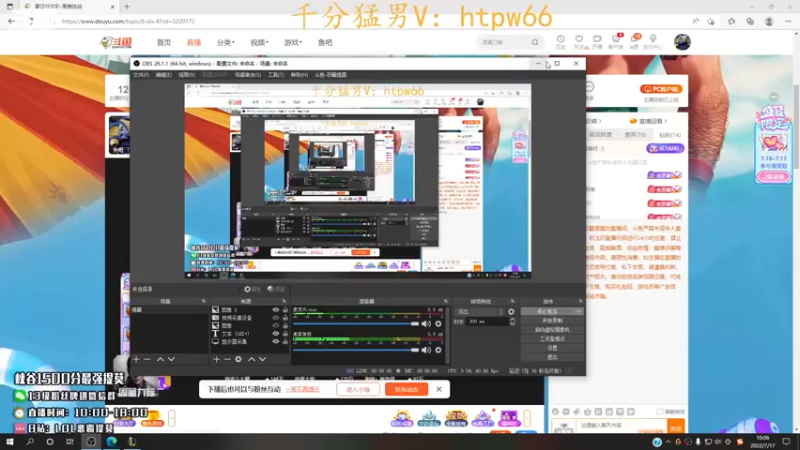Pop out the Audio Mixer dock icon
Screen dimensions: 800x450
[445, 302]
